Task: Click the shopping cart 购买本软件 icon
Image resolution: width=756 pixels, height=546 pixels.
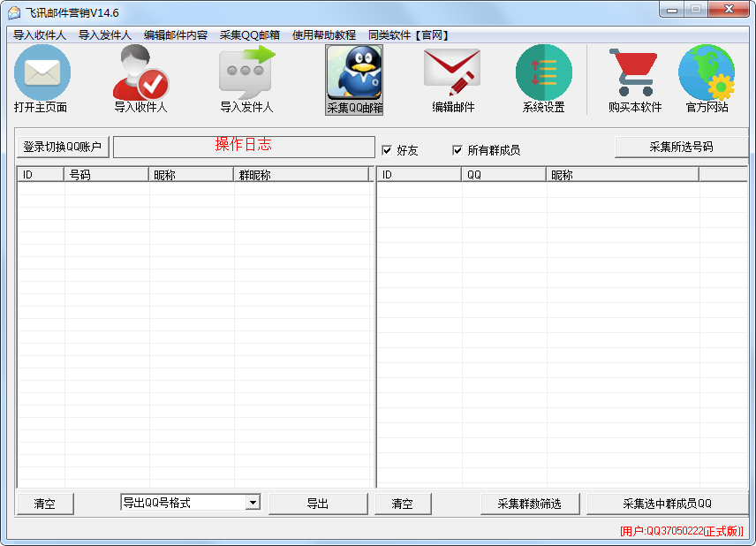Action: coord(634,73)
